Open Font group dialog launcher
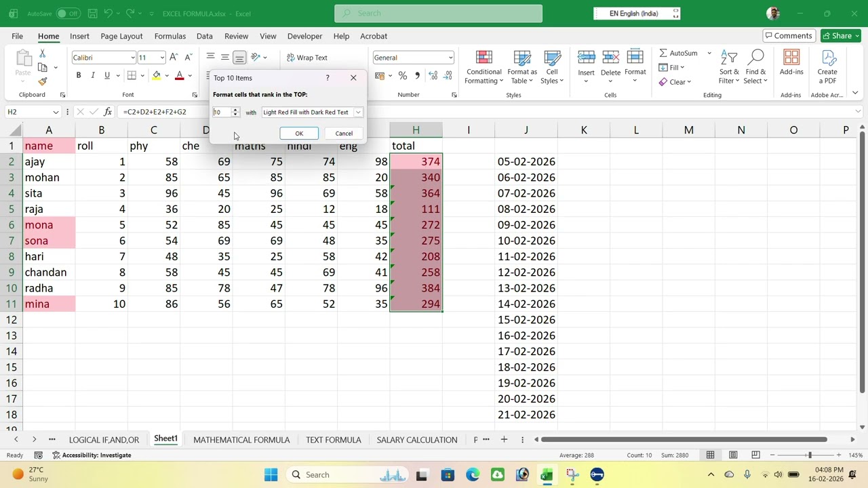Image resolution: width=868 pixels, height=488 pixels. [x=195, y=95]
